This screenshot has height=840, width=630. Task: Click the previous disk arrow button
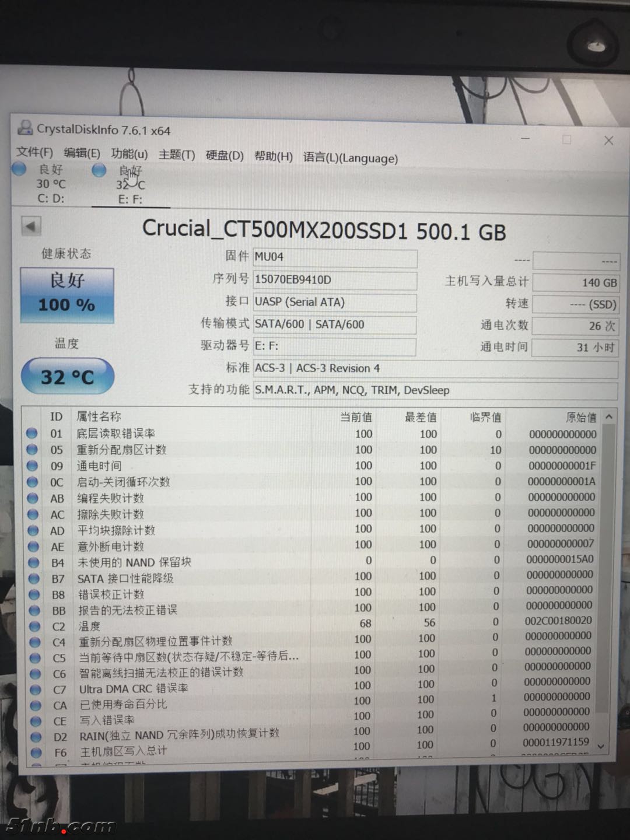[31, 226]
